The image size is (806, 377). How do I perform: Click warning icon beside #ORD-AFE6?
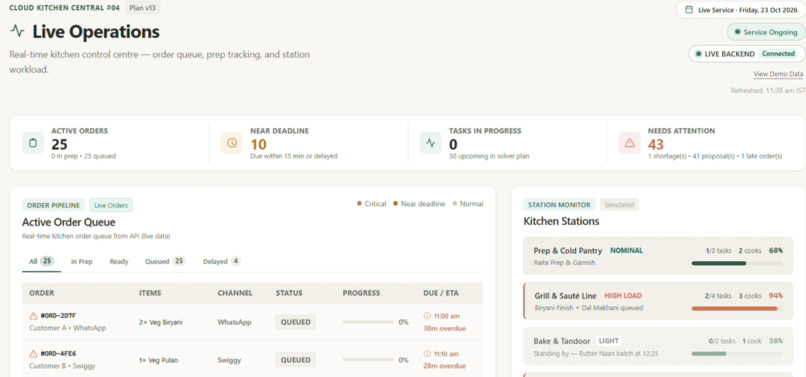tap(33, 354)
